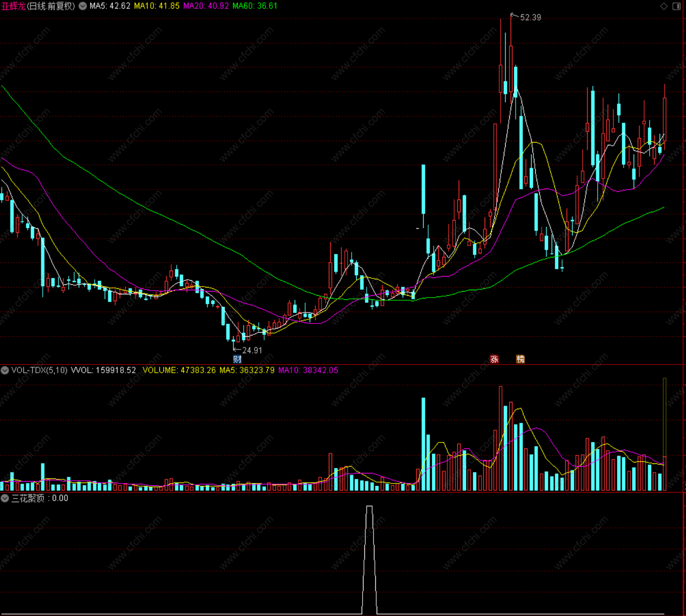Click the 榜 ranking marker

click(520, 359)
